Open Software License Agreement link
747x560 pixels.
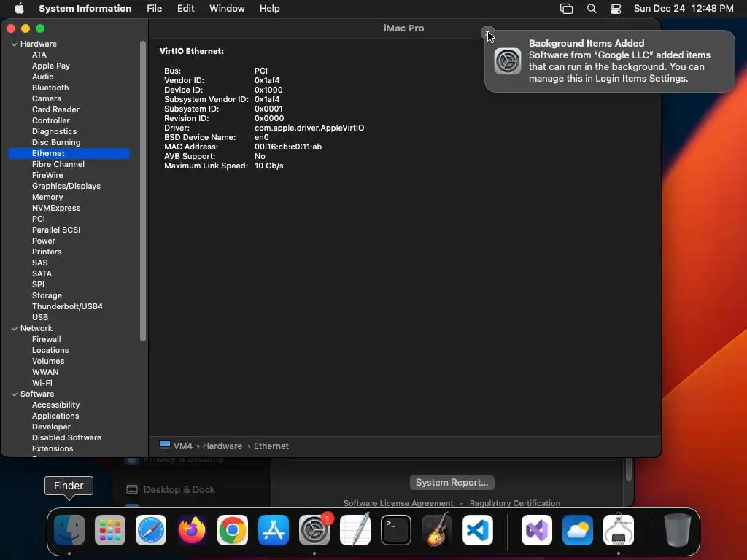(x=398, y=503)
